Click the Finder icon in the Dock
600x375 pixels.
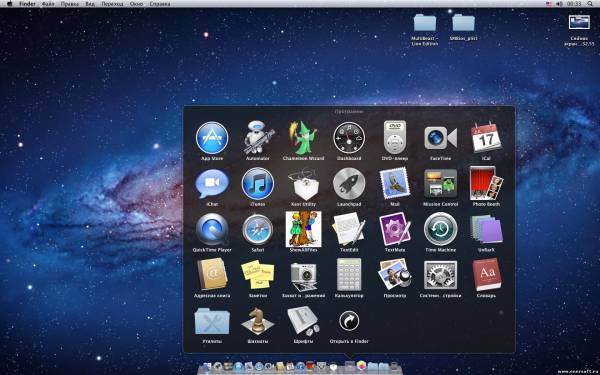pyautogui.click(x=207, y=367)
